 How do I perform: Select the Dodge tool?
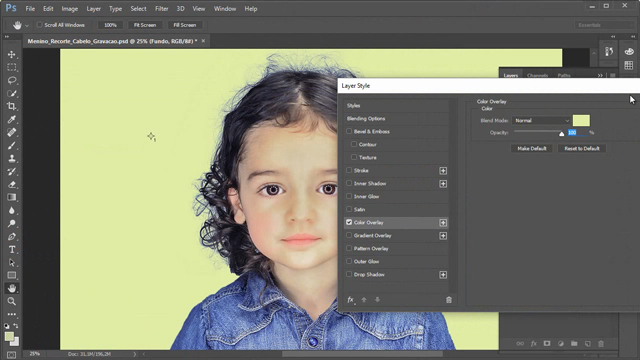pyautogui.click(x=11, y=224)
